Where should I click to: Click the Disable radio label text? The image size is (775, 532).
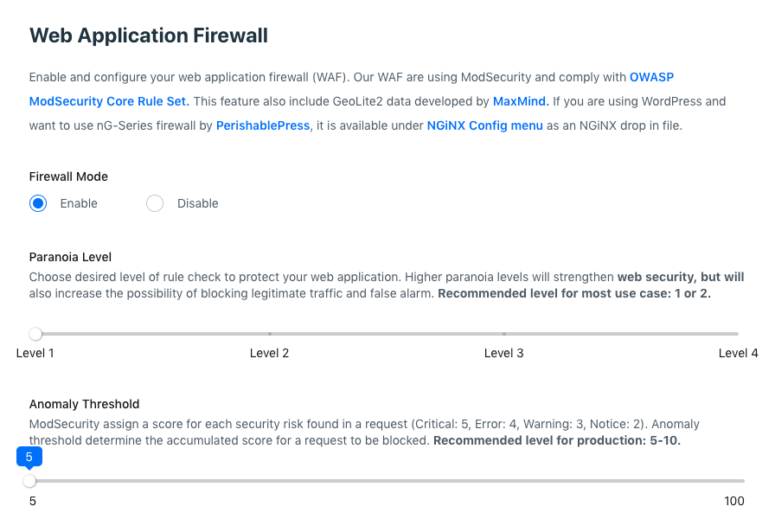[x=198, y=203]
